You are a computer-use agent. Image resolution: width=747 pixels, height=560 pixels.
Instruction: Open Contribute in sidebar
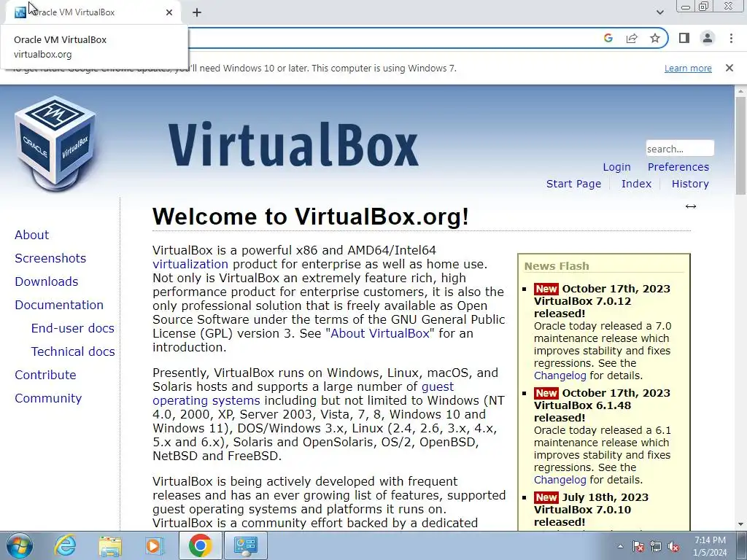pos(45,375)
